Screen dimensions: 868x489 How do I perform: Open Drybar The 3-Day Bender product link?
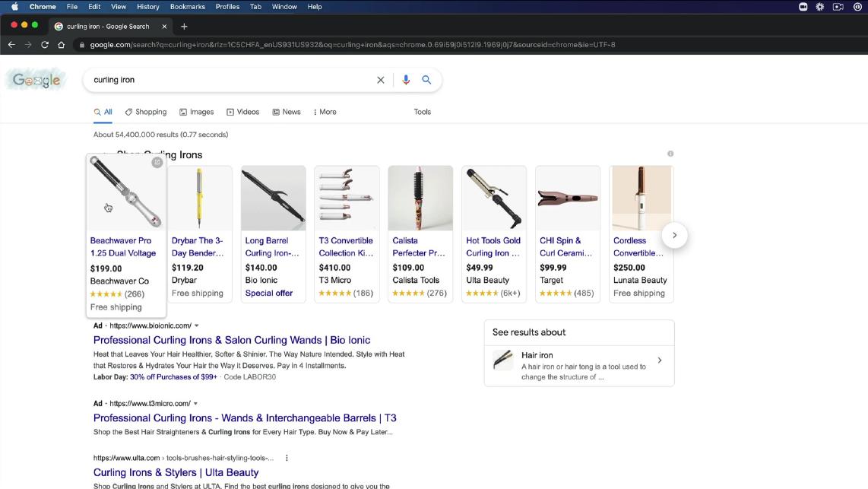tap(198, 247)
